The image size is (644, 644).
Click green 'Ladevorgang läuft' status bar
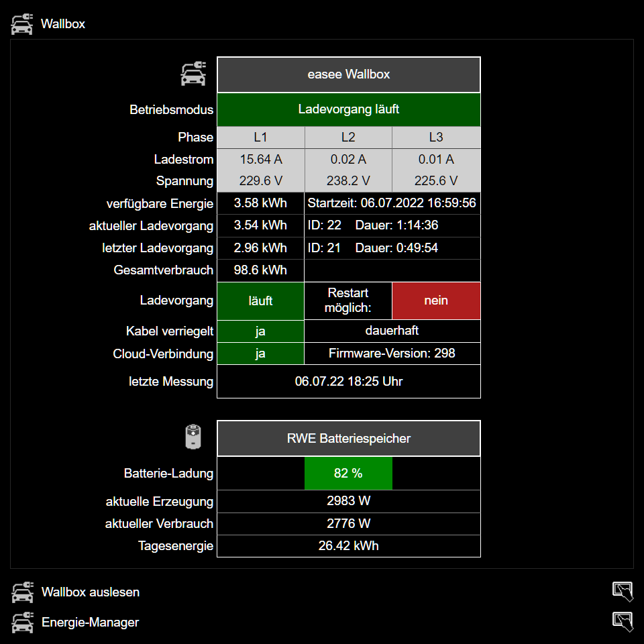coord(349,109)
